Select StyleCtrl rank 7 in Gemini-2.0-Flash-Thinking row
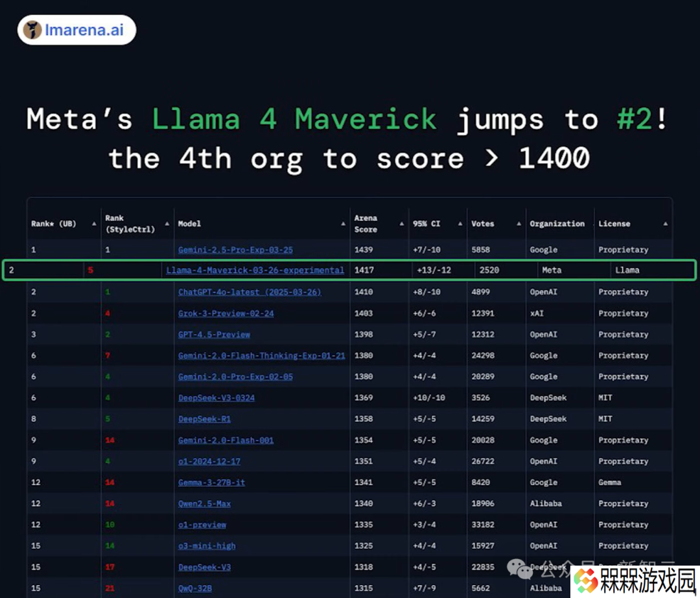 (x=108, y=356)
